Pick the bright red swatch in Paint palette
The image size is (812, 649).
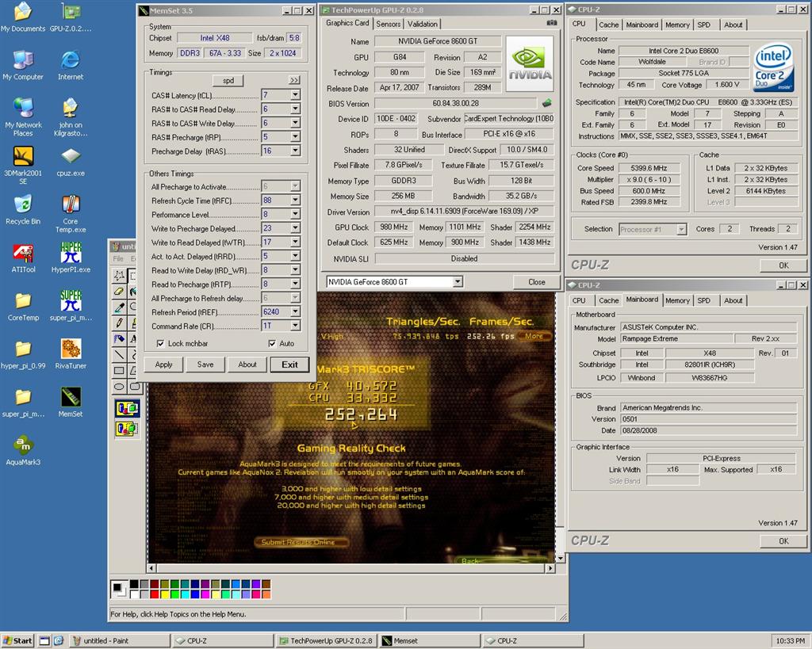pos(154,594)
